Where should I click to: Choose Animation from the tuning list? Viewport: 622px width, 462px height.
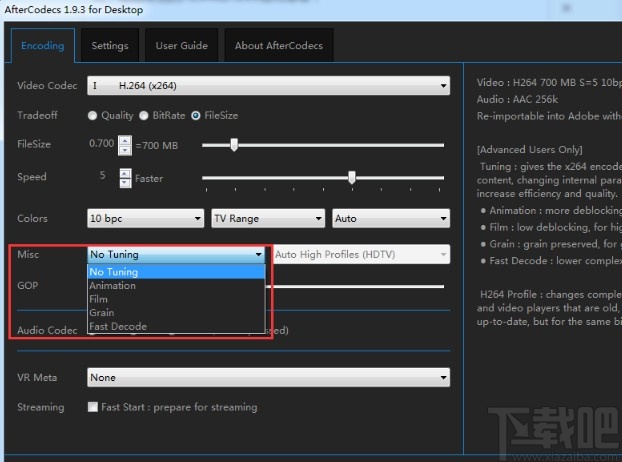112,286
